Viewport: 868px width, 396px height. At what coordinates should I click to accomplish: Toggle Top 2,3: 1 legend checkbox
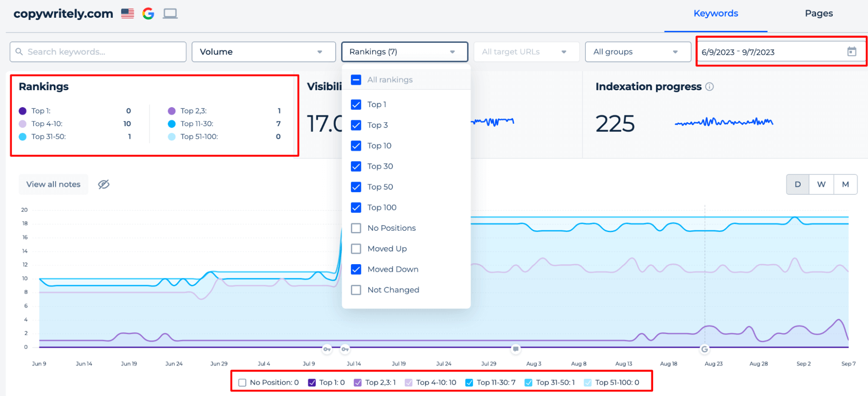coord(357,383)
